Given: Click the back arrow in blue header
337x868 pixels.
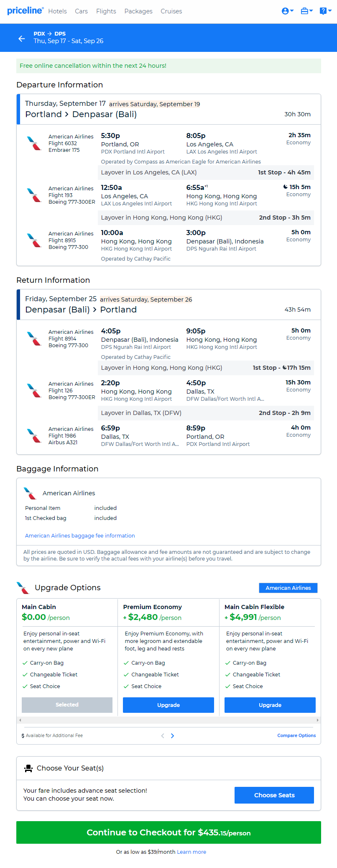Looking at the screenshot, I should click(x=22, y=38).
